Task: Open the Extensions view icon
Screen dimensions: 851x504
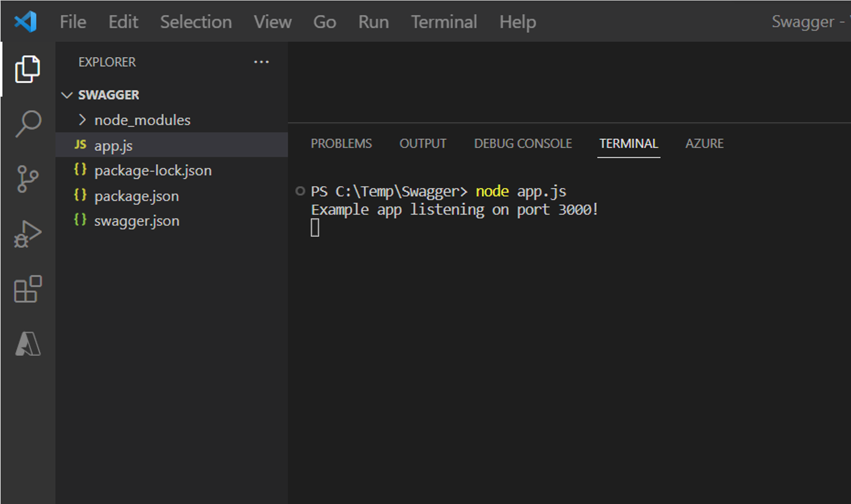Action: [27, 289]
